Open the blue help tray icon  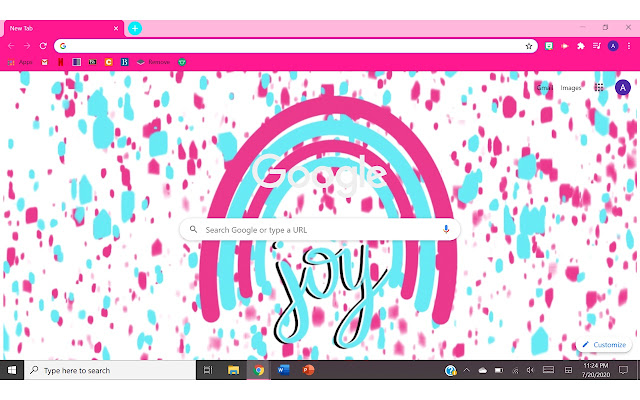(451, 371)
